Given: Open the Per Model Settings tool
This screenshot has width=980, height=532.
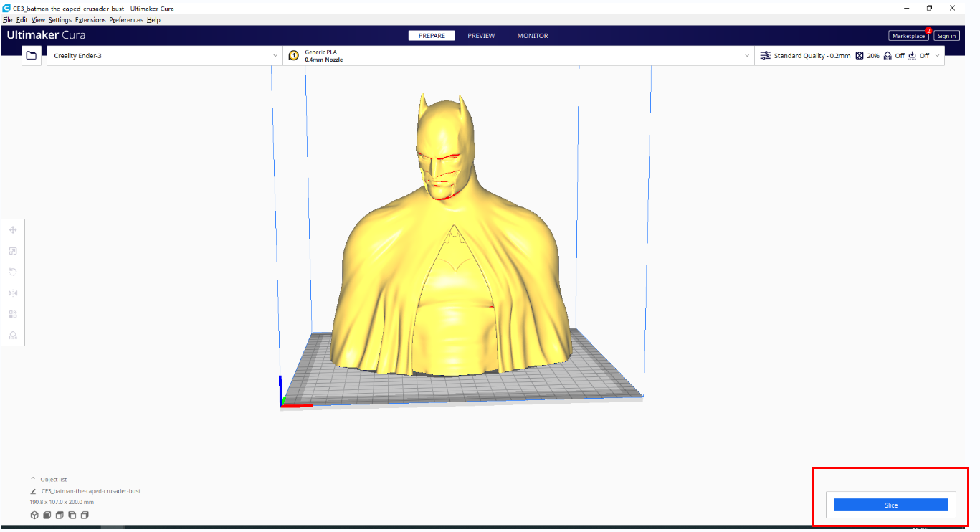Looking at the screenshot, I should pos(13,314).
